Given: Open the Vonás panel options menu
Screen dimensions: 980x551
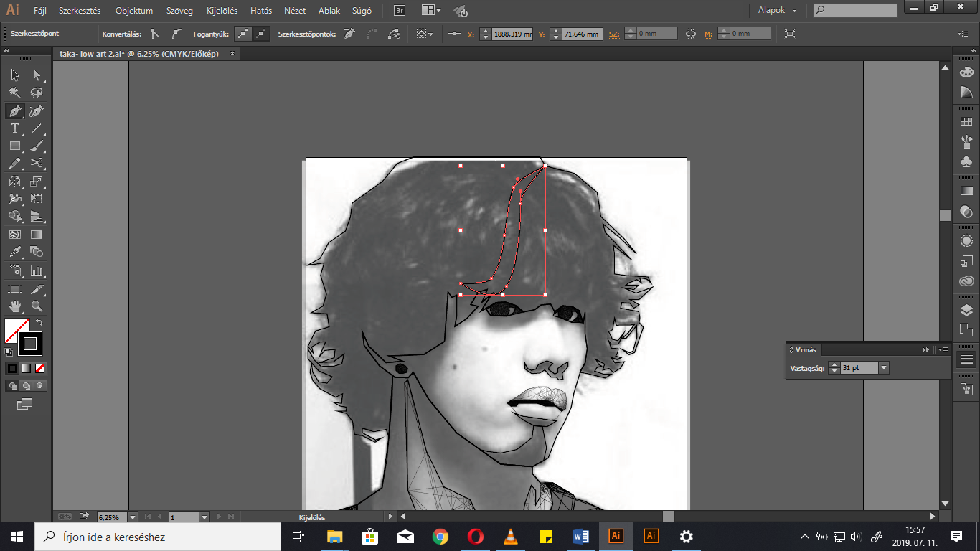Looking at the screenshot, I should coord(943,349).
